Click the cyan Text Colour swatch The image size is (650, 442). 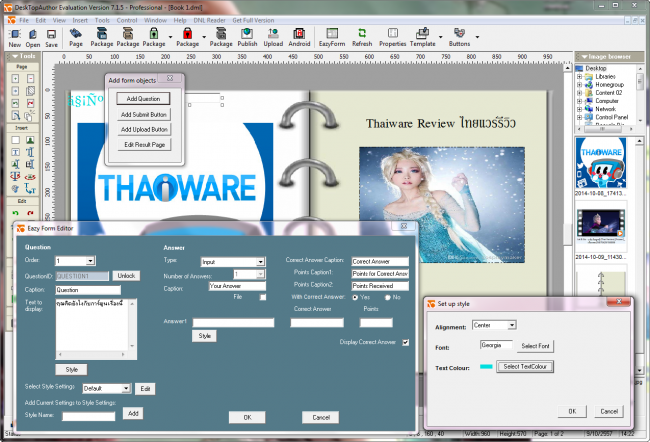(x=486, y=367)
